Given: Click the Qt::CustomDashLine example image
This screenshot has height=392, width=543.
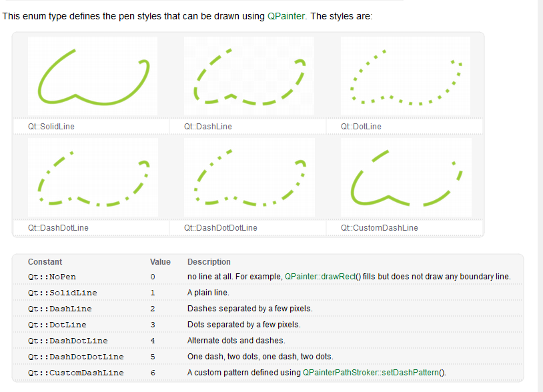Looking at the screenshot, I should coord(406,177).
